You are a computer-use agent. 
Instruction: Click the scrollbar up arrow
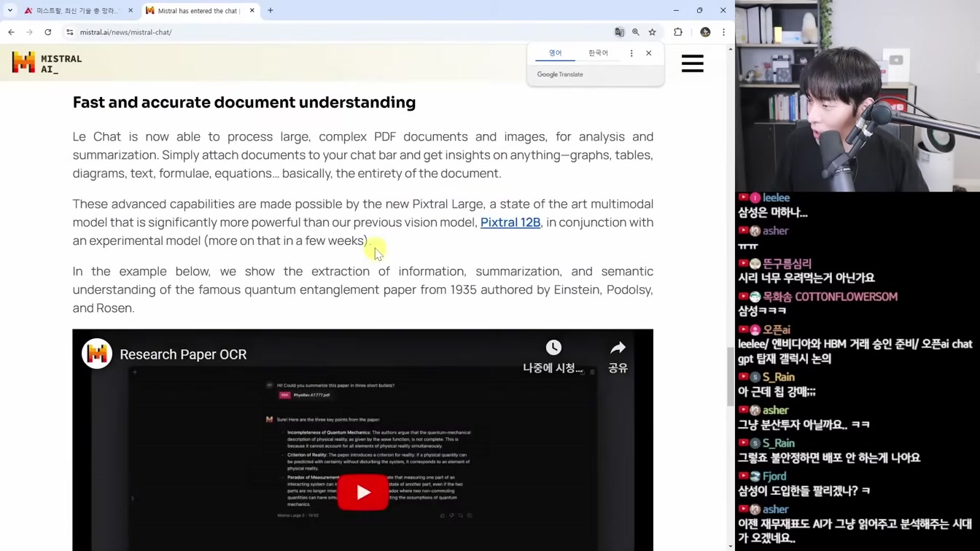coord(731,49)
